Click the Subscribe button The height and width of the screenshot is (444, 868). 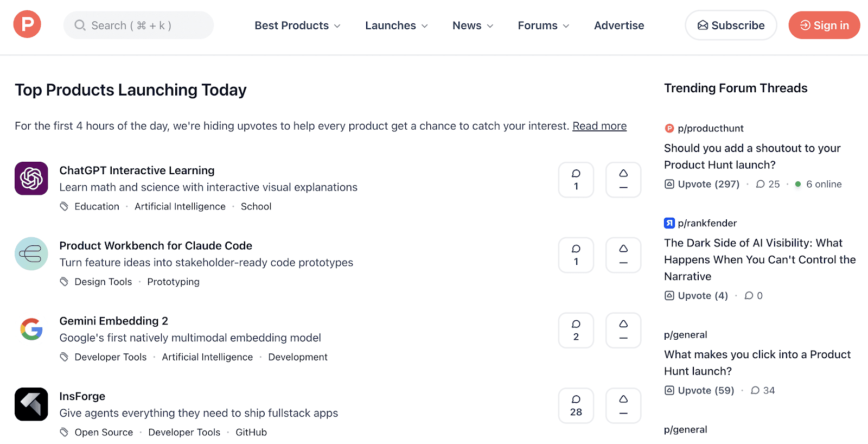pos(731,25)
